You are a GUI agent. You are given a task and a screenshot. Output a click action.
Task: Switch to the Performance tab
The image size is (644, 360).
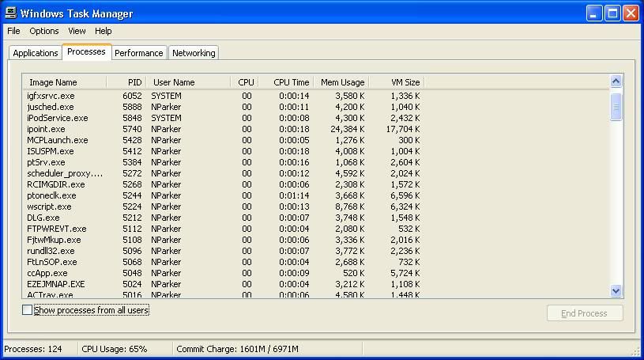pyautogui.click(x=139, y=53)
